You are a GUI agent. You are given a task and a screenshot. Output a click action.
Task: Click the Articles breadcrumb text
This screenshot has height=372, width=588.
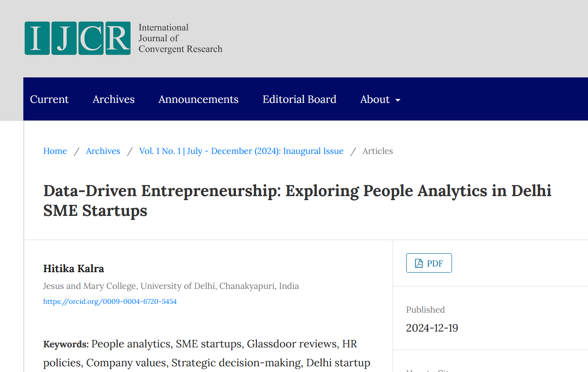(378, 151)
